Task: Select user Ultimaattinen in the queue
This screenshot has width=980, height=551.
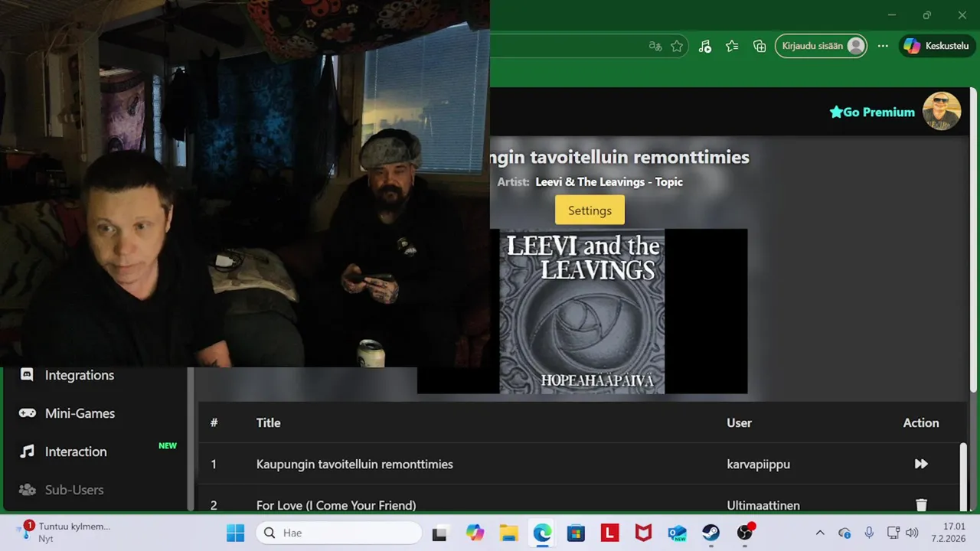Action: tap(763, 505)
